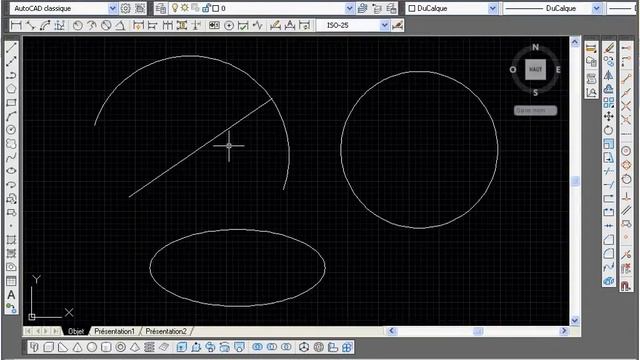640x360 pixels.
Task: Toggle layer 0 freeze sun icon
Action: coord(184,8)
